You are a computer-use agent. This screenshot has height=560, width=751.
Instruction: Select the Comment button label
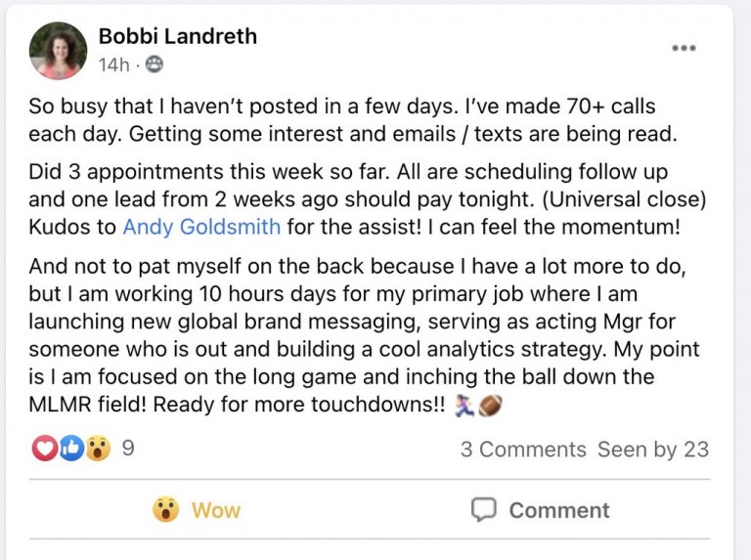point(559,510)
